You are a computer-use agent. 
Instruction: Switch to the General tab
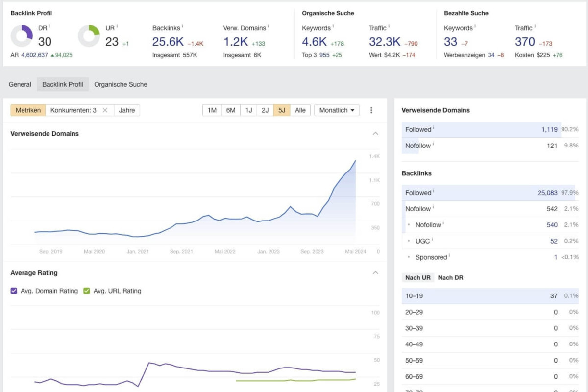pos(20,84)
